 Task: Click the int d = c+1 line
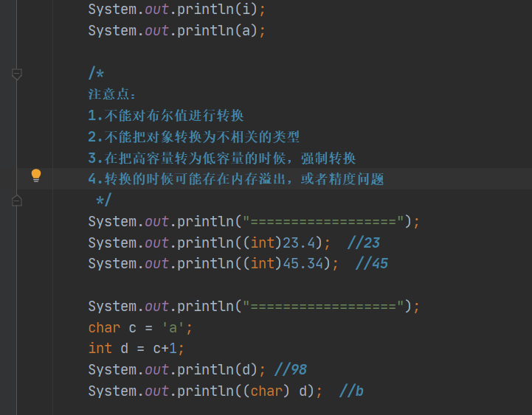click(x=137, y=349)
